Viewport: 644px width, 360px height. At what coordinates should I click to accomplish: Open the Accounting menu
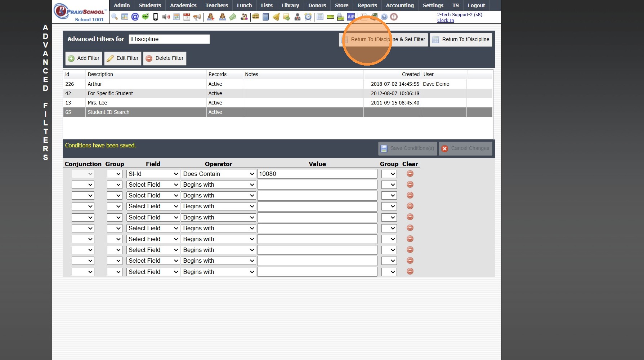(400, 5)
